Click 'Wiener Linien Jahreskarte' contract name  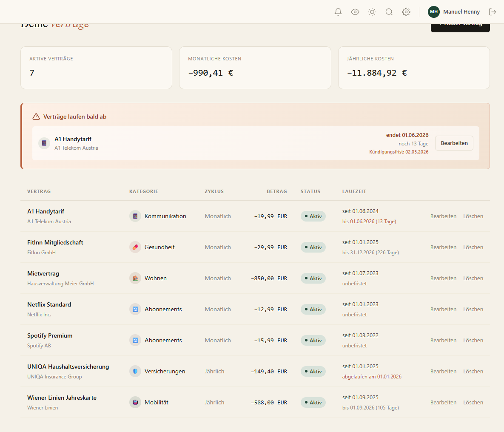[62, 398]
